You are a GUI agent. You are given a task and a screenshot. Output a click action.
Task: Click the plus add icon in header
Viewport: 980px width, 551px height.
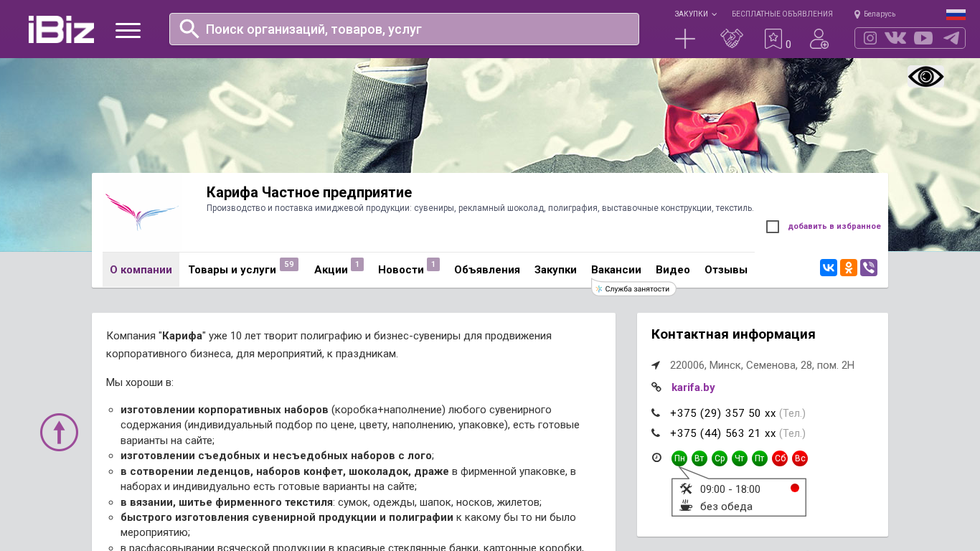pos(685,39)
